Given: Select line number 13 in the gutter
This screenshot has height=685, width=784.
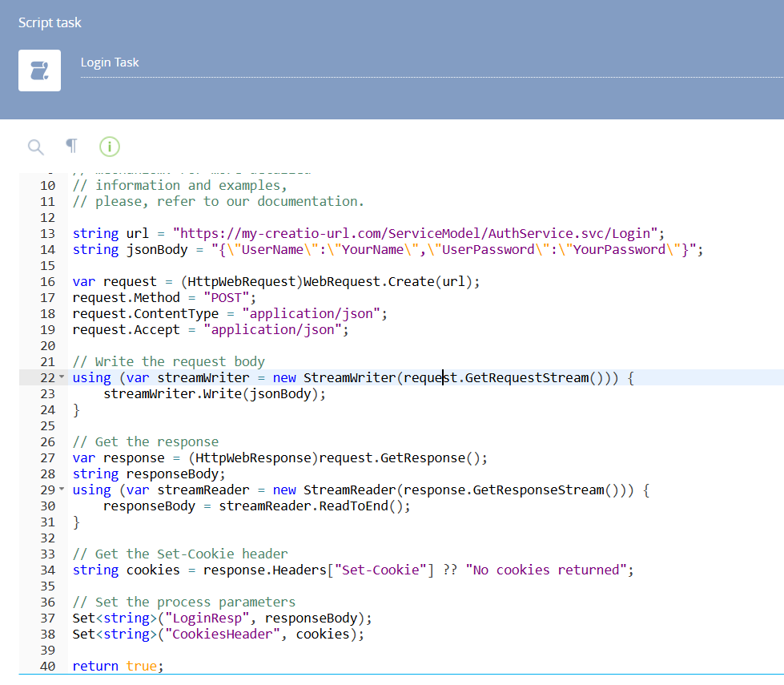Looking at the screenshot, I should click(x=47, y=234).
